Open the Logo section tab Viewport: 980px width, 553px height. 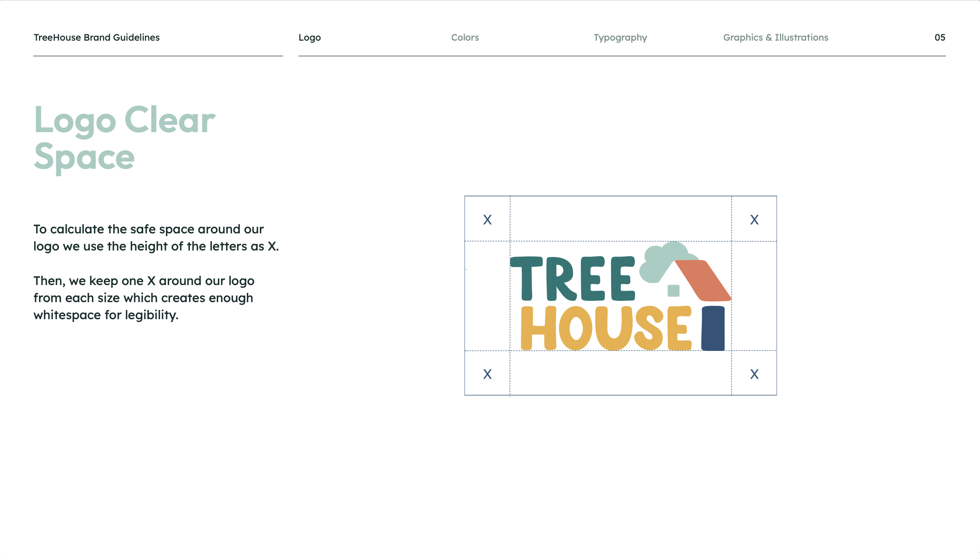pos(309,37)
